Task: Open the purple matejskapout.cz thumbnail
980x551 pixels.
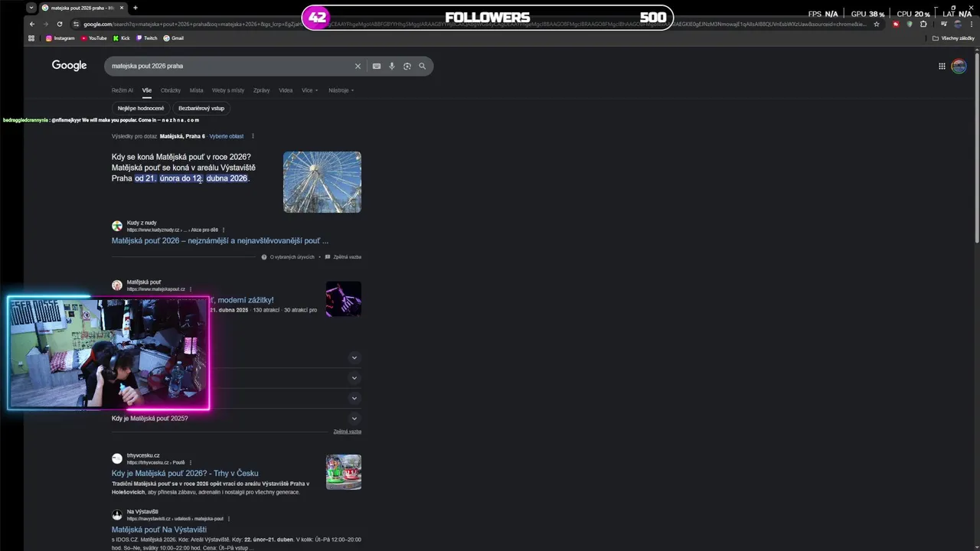Action: [343, 299]
